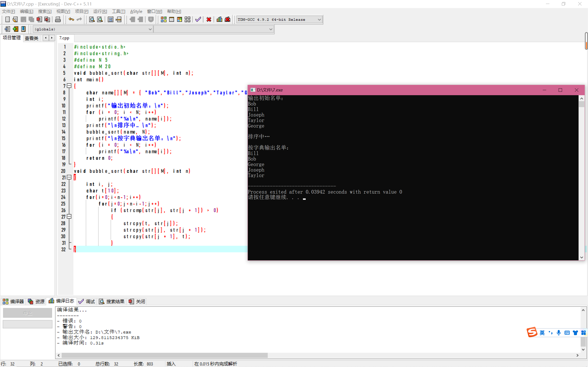This screenshot has width=588, height=367.
Task: Click the Compile icon with colored squares
Action: pyautogui.click(x=164, y=19)
